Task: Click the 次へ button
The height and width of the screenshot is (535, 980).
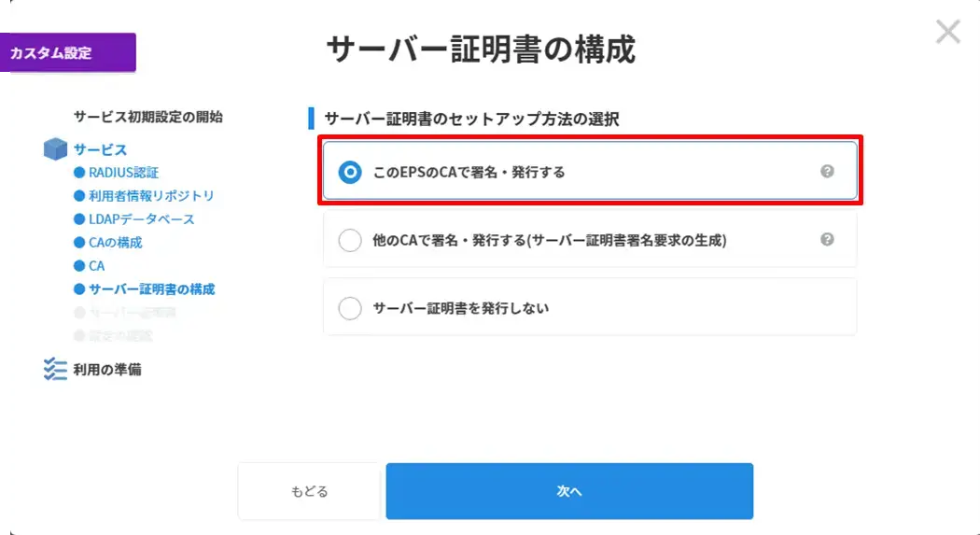Action: (569, 491)
